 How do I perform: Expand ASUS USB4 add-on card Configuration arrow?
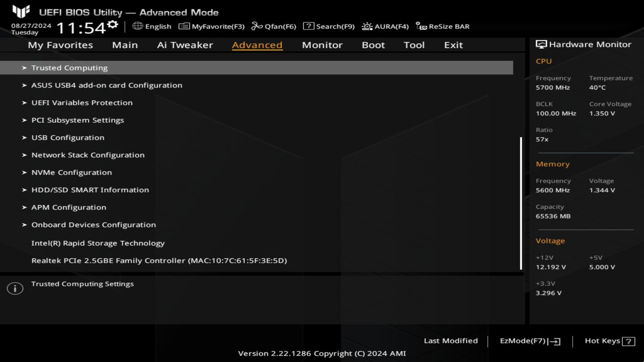24,85
